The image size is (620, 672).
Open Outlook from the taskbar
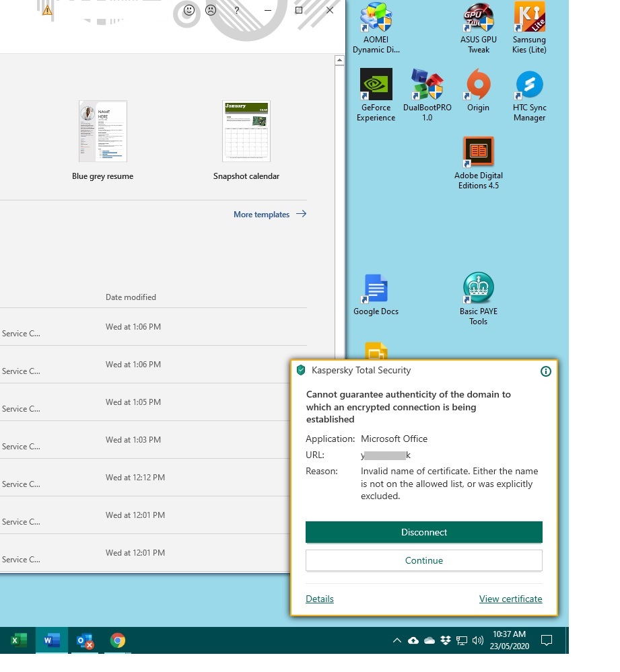pos(84,640)
